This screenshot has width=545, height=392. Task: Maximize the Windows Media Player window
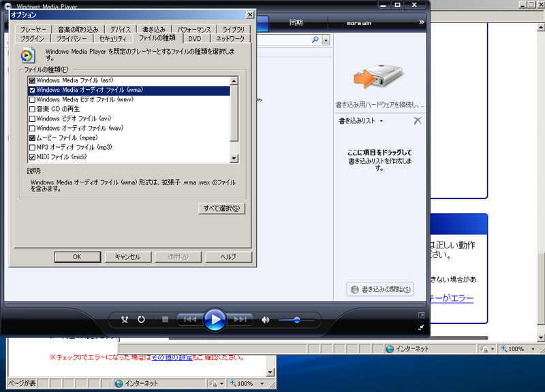click(x=398, y=5)
